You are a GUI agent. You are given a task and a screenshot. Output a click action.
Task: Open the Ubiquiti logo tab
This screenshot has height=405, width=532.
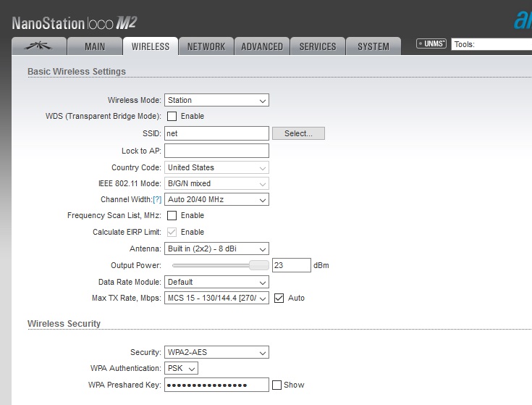[39, 46]
